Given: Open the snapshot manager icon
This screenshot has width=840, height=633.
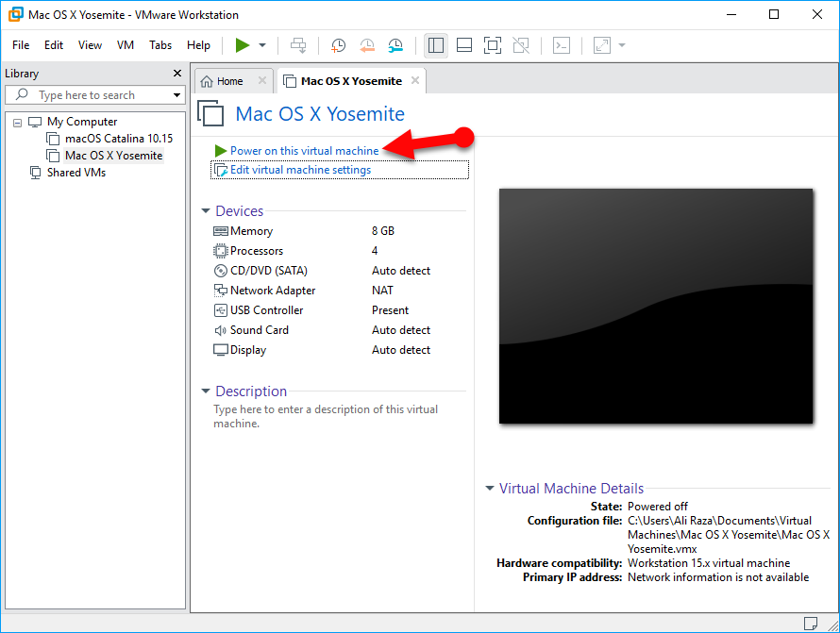Looking at the screenshot, I should pos(395,45).
